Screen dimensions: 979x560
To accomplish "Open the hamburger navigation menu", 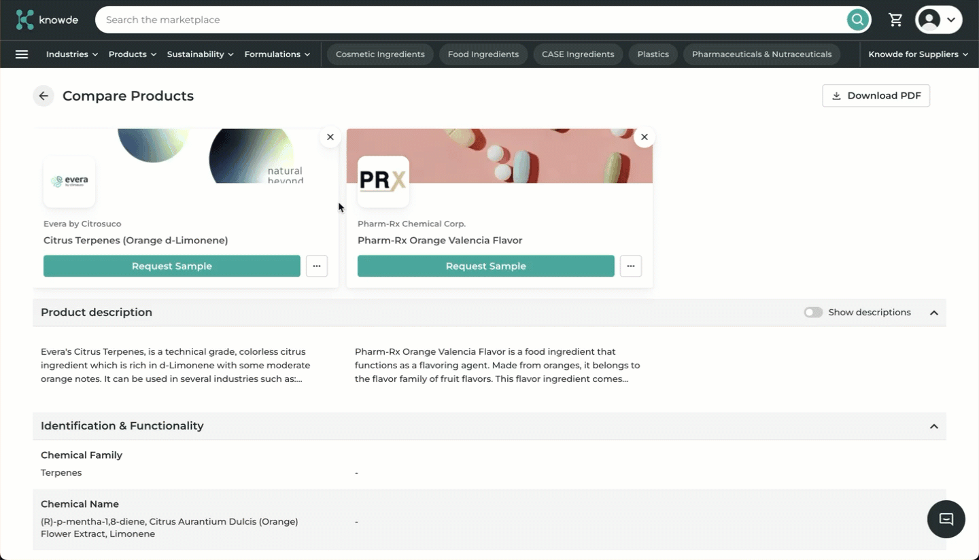I will point(22,54).
